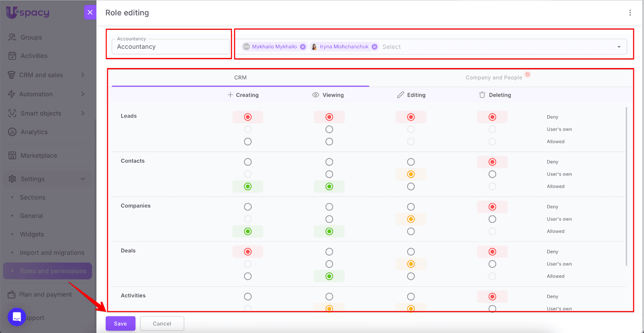Expand the Smart objects submenu
Image resolution: width=644 pixels, height=333 pixels.
click(x=83, y=113)
